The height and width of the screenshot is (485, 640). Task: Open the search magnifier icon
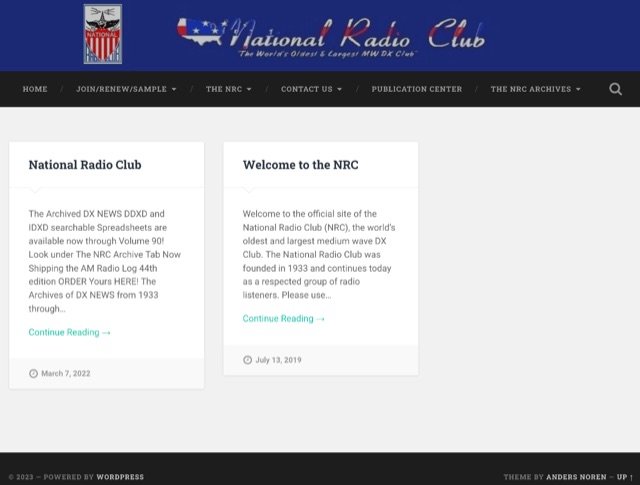615,89
